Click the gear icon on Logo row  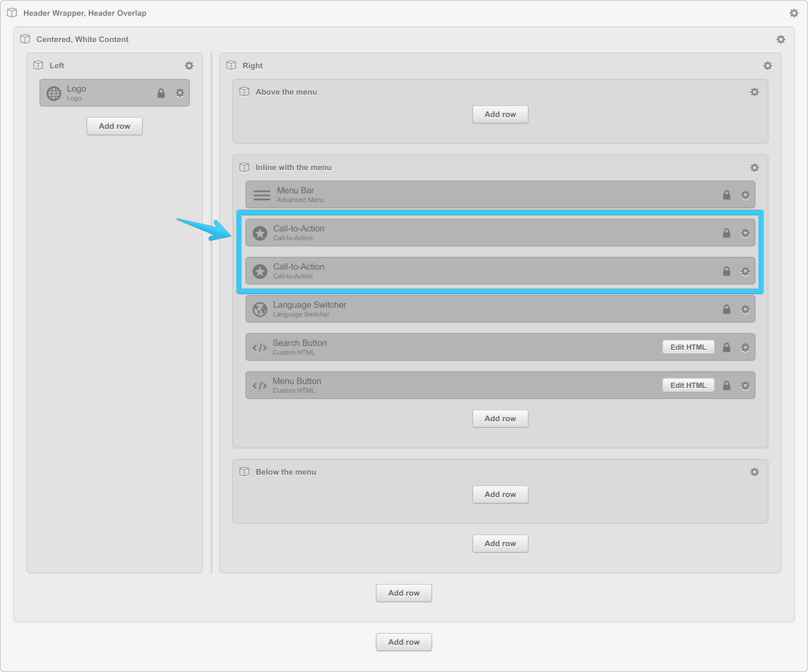point(180,93)
